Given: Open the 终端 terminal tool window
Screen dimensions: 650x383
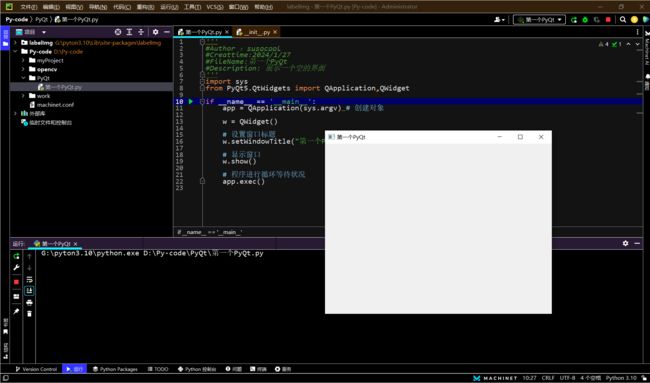Looking at the screenshot, I should click(x=258, y=369).
